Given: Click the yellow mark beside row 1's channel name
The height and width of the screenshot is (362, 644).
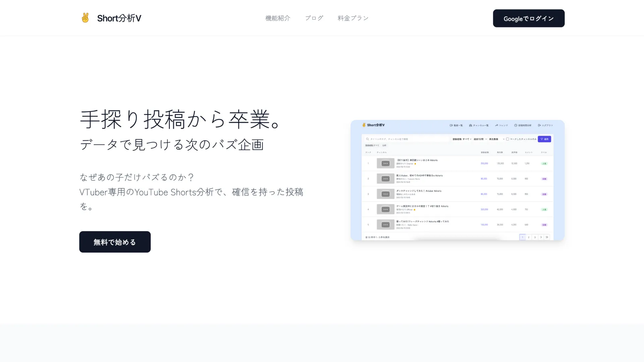Looking at the screenshot, I should 415,164.
